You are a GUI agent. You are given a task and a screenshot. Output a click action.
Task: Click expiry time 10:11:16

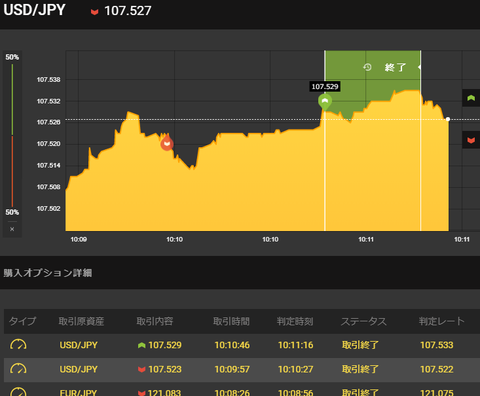296,345
